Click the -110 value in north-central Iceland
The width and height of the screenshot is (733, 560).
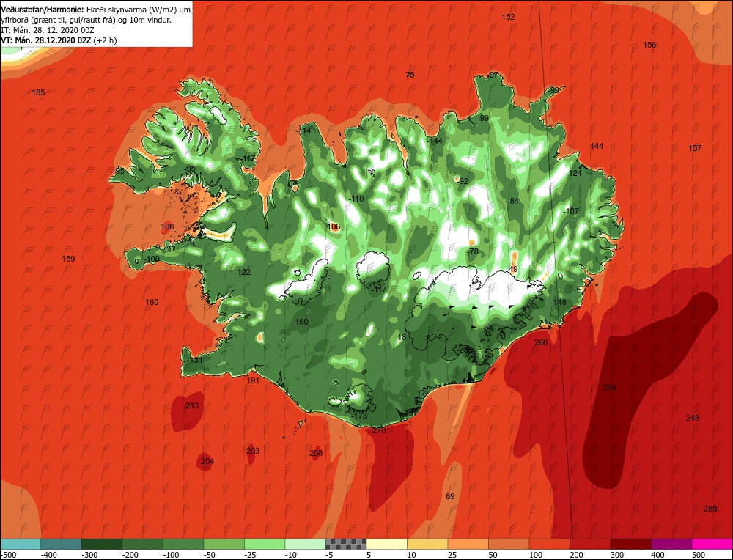356,199
